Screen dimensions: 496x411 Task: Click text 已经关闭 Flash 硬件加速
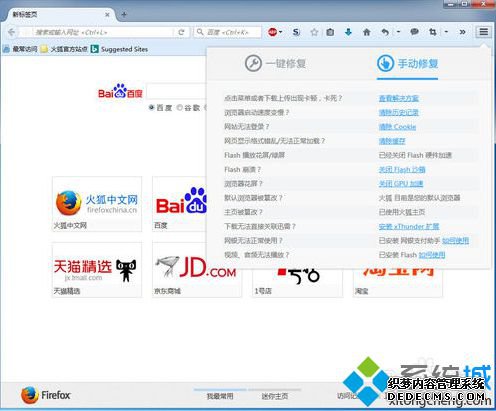[x=415, y=155]
